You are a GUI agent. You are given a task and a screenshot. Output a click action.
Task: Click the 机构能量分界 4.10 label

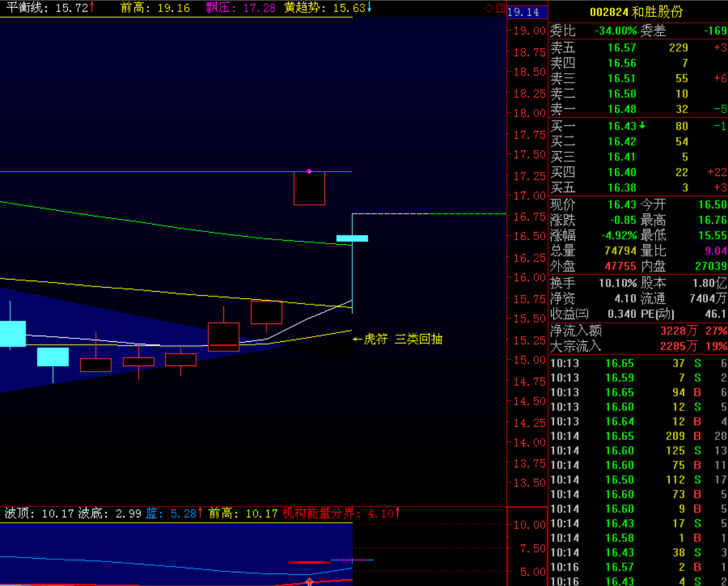click(x=341, y=514)
